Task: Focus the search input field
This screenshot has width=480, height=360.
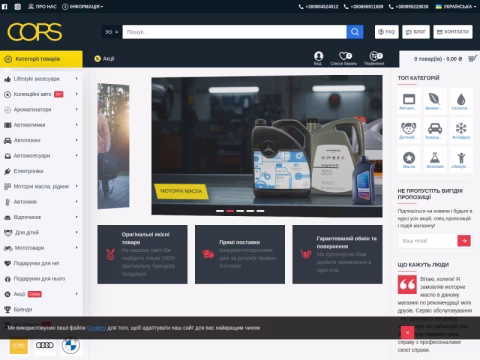Action: (x=234, y=32)
